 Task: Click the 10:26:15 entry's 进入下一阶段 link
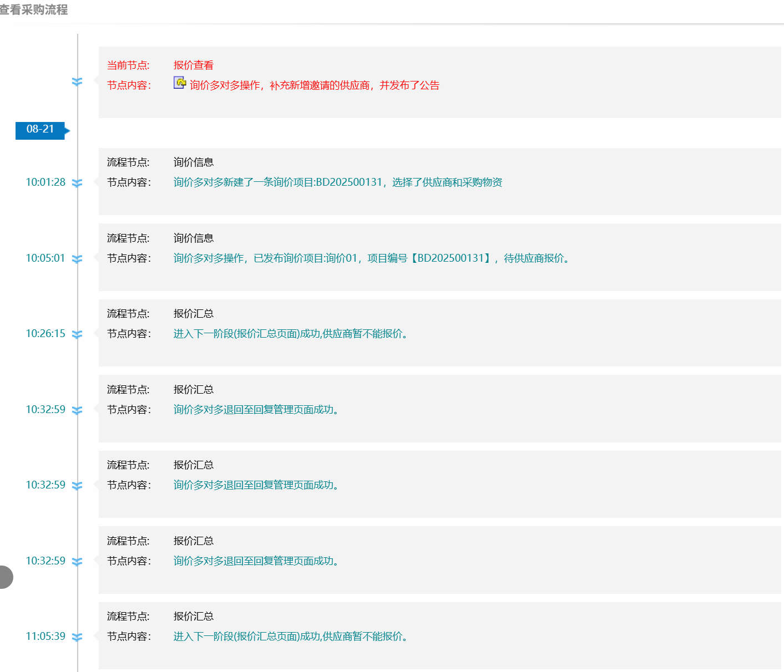292,334
